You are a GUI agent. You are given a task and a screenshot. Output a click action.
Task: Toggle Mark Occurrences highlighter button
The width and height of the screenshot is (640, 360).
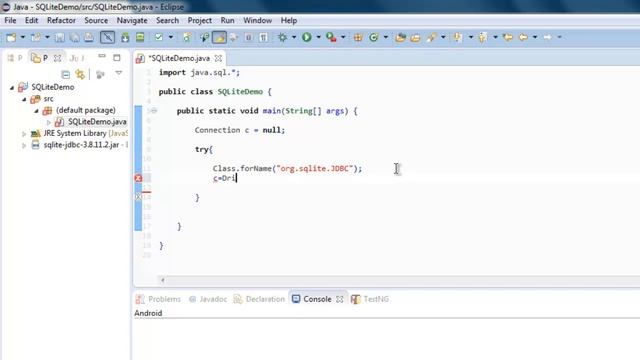(x=219, y=38)
